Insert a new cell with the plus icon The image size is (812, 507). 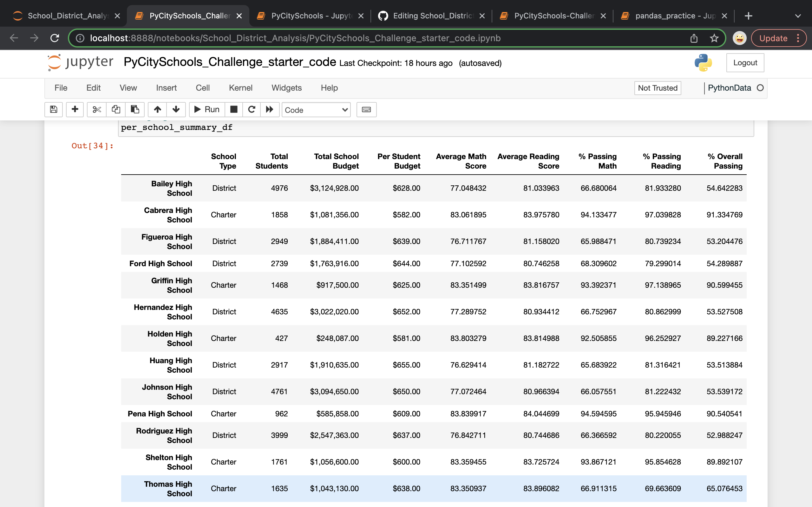pos(75,110)
